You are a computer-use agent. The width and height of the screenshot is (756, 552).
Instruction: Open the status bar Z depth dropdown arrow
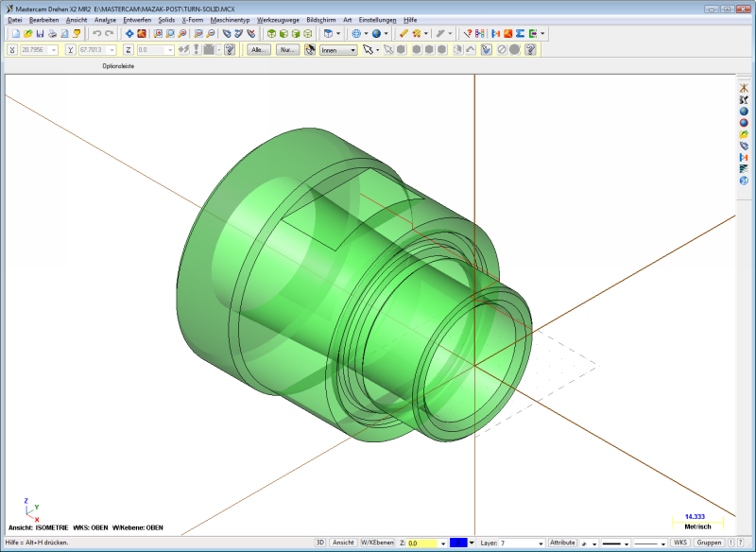(x=442, y=543)
